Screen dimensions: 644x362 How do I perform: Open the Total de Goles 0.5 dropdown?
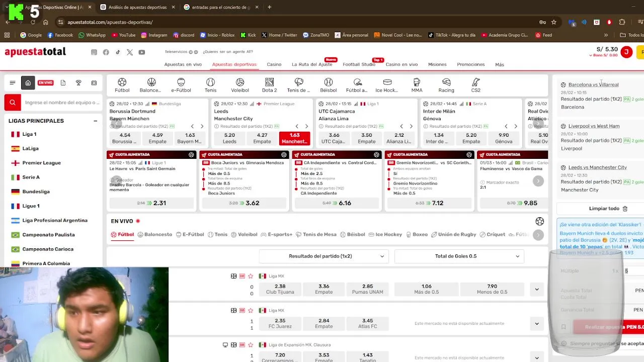(459, 256)
